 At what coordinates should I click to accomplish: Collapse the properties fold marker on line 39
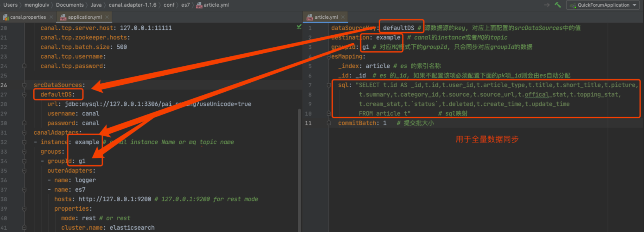24,208
